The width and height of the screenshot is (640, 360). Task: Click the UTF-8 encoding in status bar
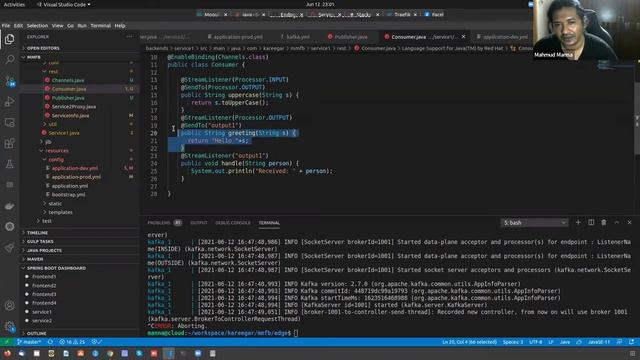click(x=536, y=342)
